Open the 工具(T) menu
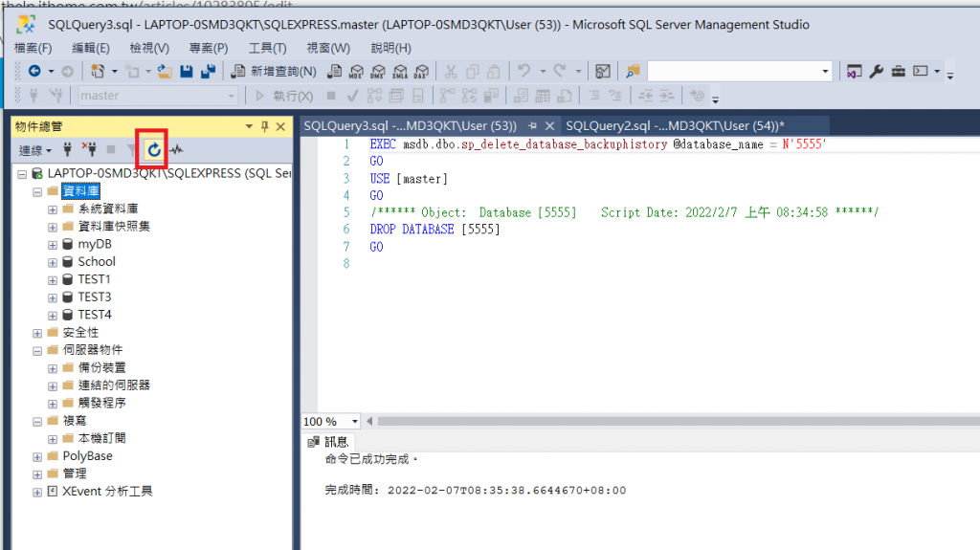 coord(268,48)
